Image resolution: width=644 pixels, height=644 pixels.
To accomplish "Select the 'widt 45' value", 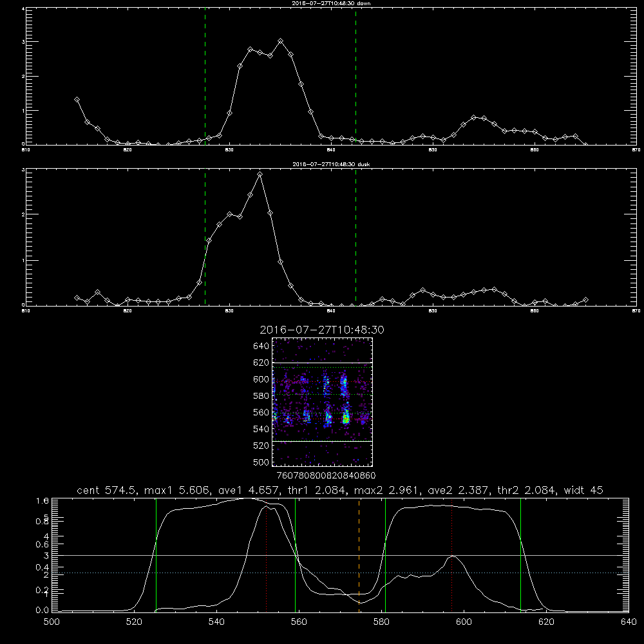I will pyautogui.click(x=583, y=490).
